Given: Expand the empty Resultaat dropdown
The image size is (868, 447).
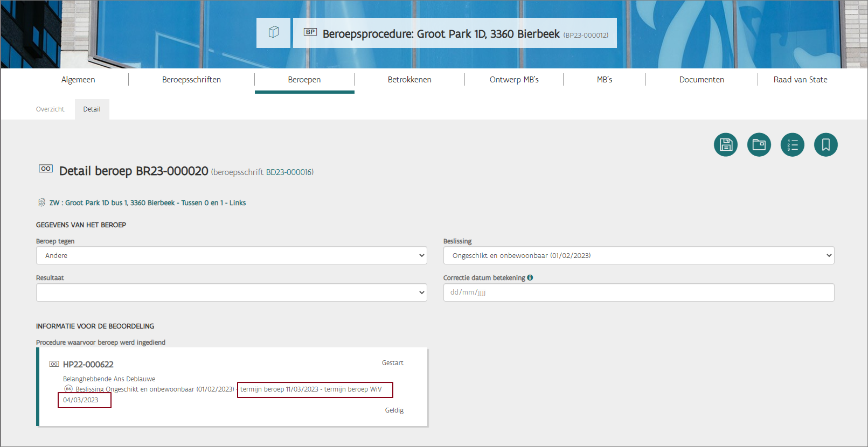Looking at the screenshot, I should (231, 292).
